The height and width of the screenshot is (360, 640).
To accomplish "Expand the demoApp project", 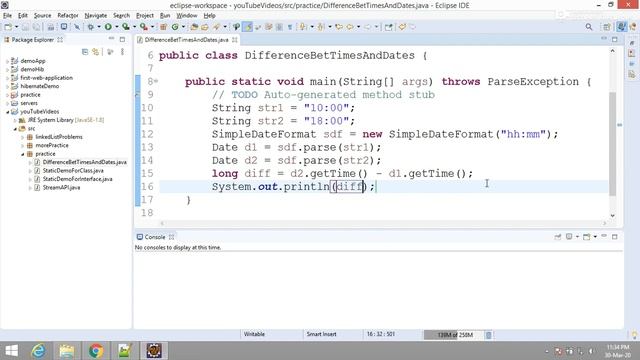I will click(x=7, y=61).
